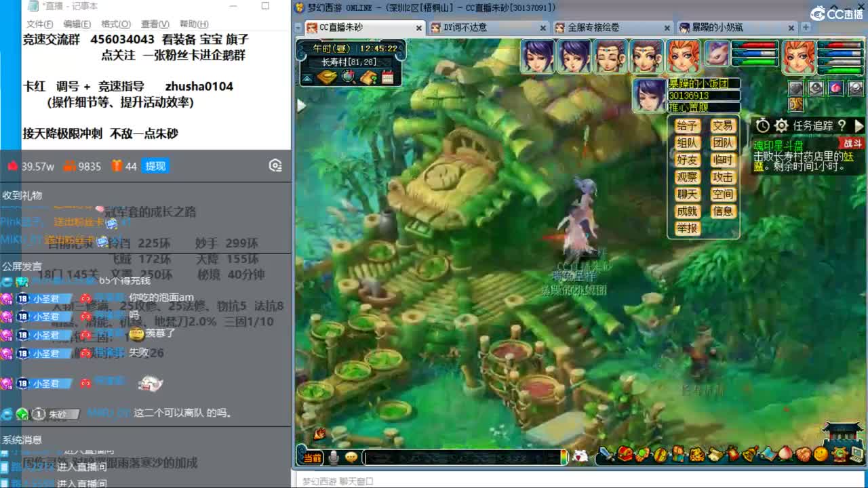Open the mini-map magnifier icon
The height and width of the screenshot is (488, 868).
[349, 77]
